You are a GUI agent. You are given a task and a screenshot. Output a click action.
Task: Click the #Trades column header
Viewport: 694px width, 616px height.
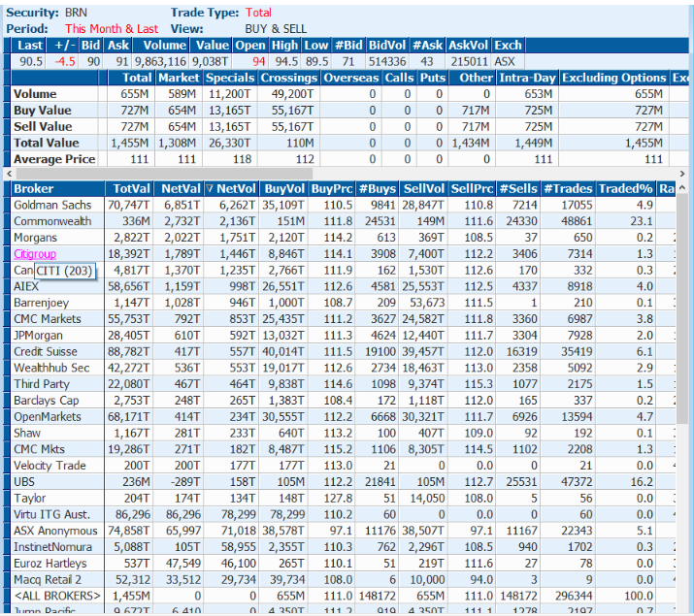[570, 189]
